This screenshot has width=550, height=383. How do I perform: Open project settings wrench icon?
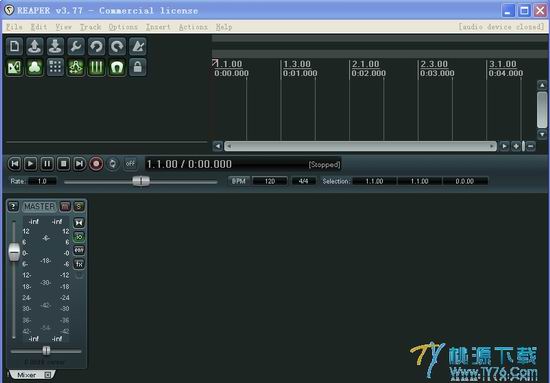coord(76,46)
